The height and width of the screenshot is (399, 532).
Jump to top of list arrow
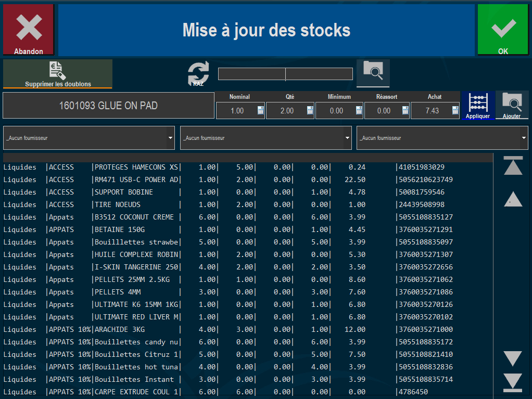pos(513,165)
